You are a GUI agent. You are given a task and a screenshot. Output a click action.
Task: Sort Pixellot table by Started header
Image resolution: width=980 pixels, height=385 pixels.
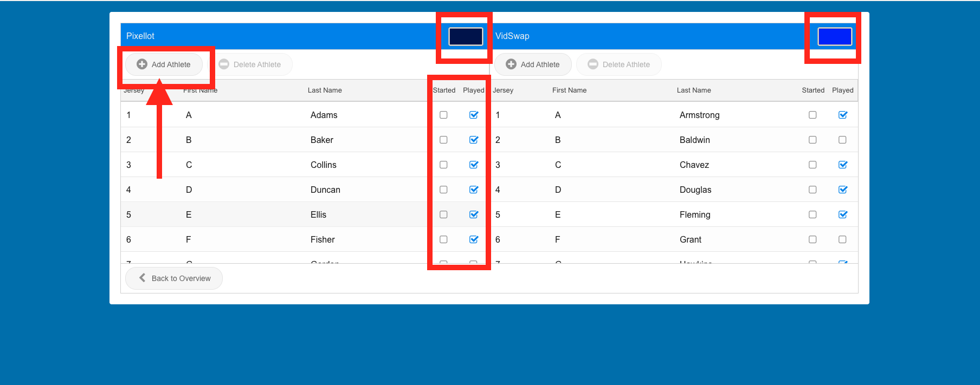tap(444, 90)
